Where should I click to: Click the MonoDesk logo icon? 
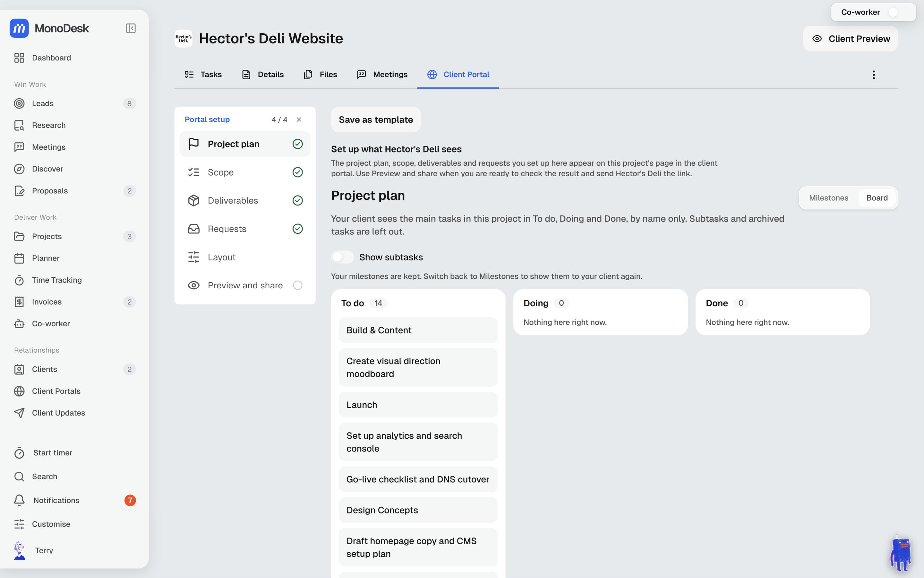(19, 28)
